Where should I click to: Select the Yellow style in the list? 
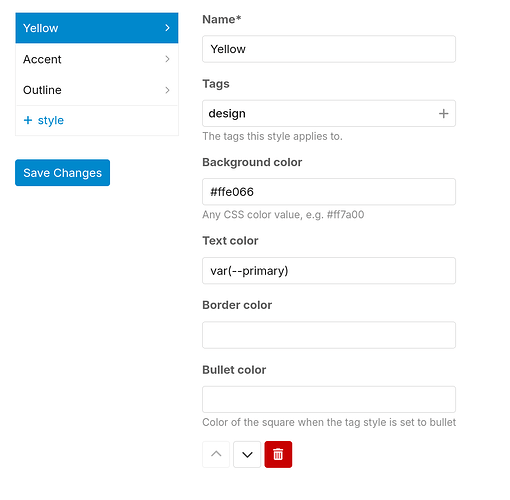(x=97, y=28)
